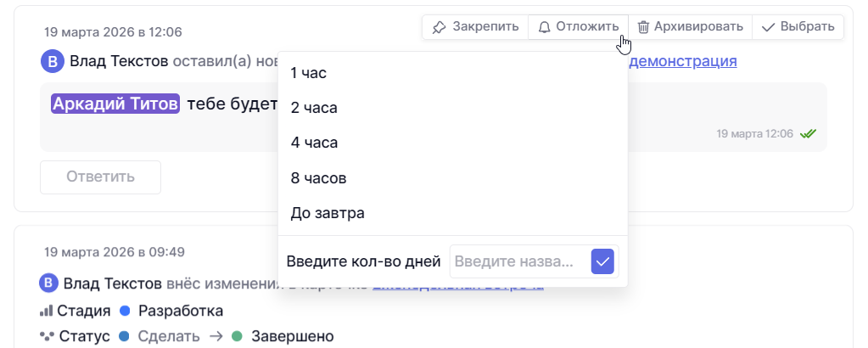Viewport: 868px width, 348px height.
Task: Click the Стадия bar chart icon
Action: (x=47, y=311)
